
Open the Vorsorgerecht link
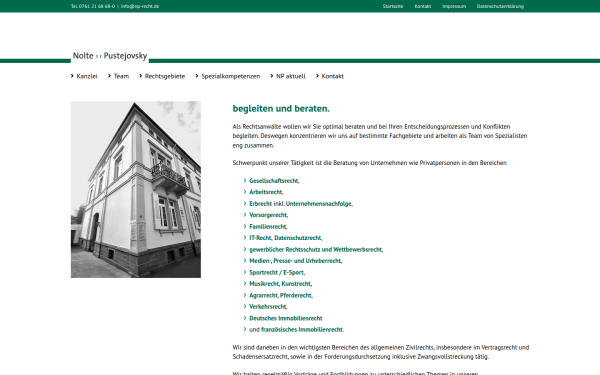coord(269,215)
